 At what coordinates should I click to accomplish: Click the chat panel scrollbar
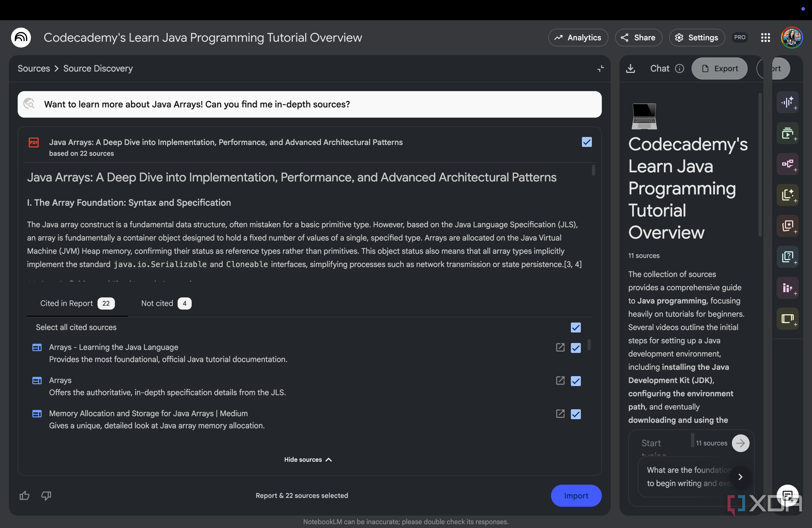(760, 165)
